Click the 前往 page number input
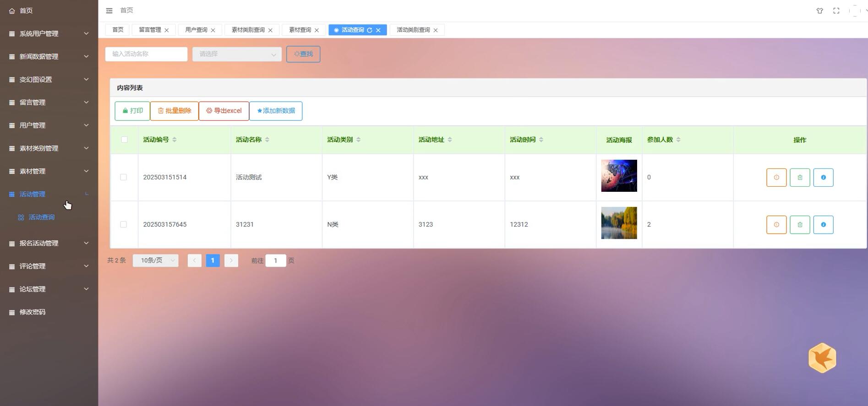The height and width of the screenshot is (406, 868). [276, 260]
